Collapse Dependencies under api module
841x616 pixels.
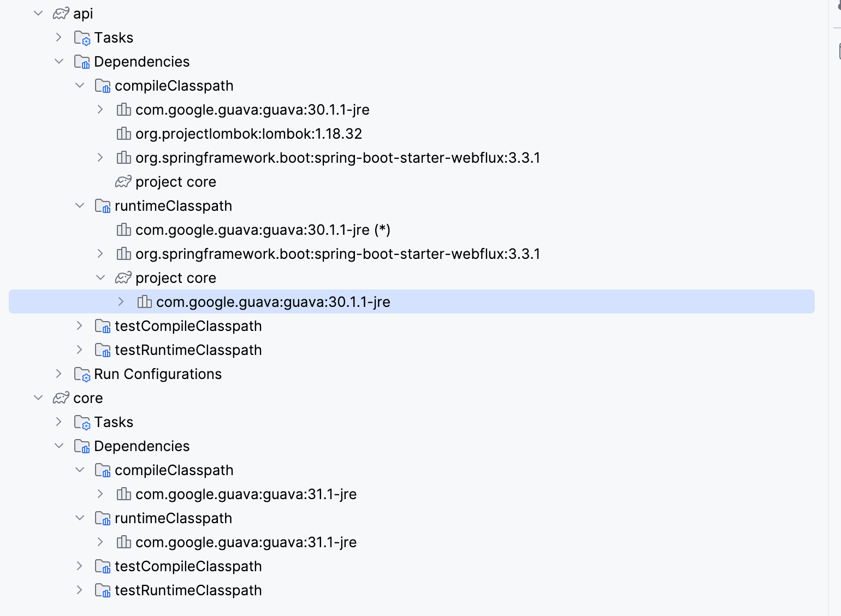click(59, 61)
